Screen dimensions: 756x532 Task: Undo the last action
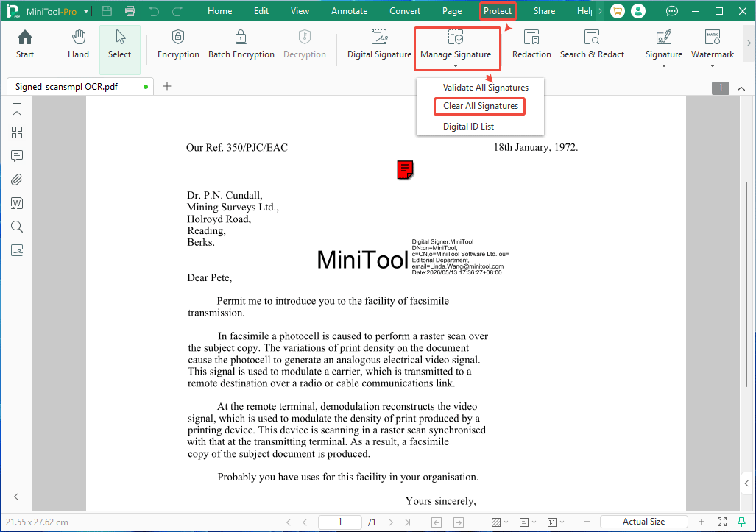click(154, 11)
